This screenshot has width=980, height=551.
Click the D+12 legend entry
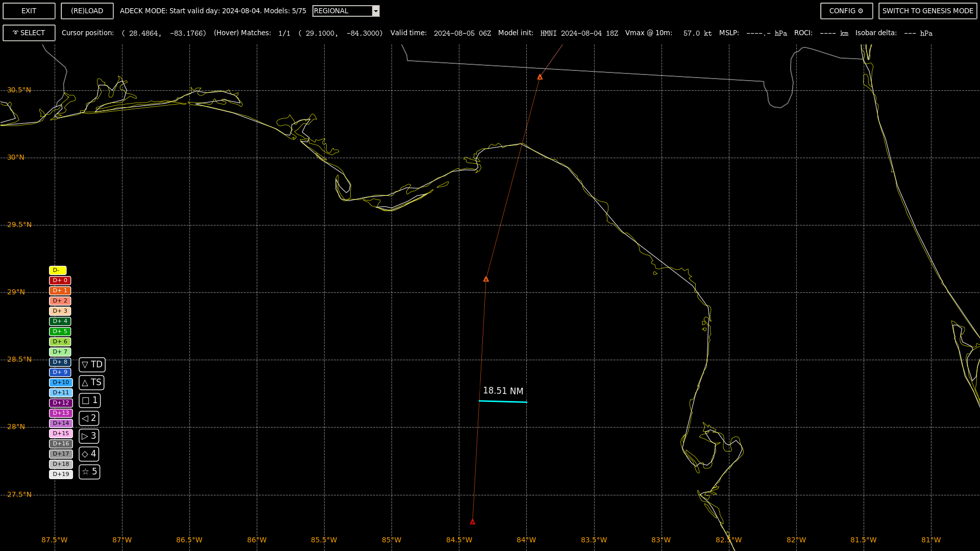61,403
